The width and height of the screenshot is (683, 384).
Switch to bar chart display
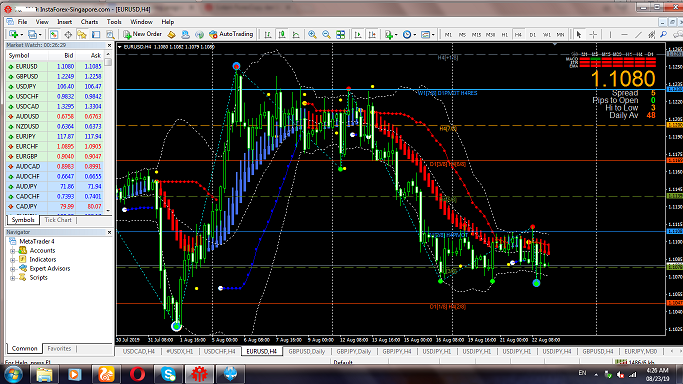[x=268, y=34]
